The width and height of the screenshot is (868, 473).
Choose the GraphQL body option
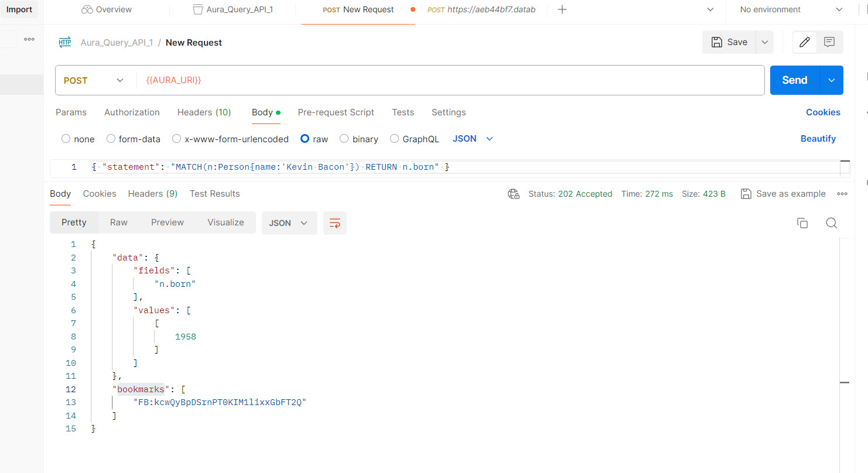click(394, 139)
